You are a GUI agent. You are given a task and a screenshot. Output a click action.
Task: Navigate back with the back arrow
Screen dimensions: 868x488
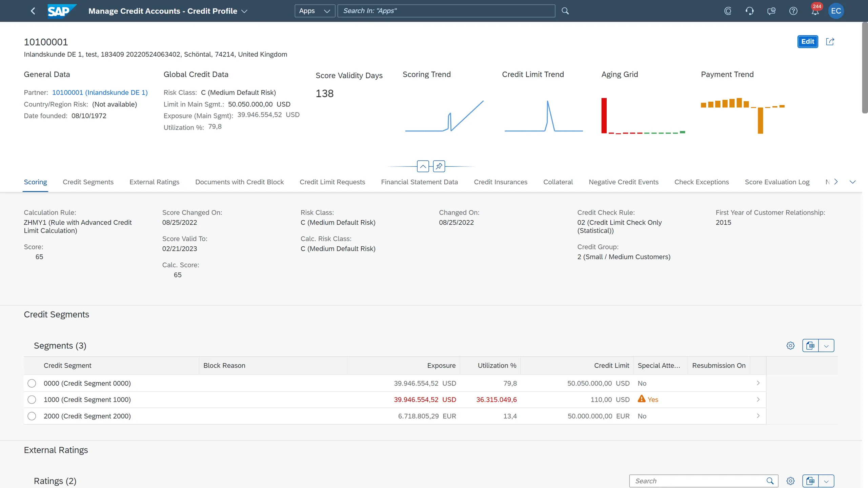click(33, 11)
